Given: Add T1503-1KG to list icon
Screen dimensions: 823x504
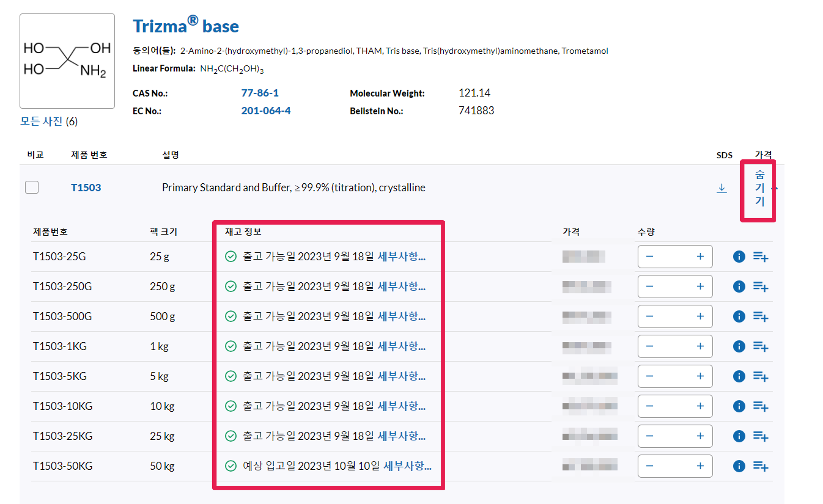Looking at the screenshot, I should [x=761, y=346].
